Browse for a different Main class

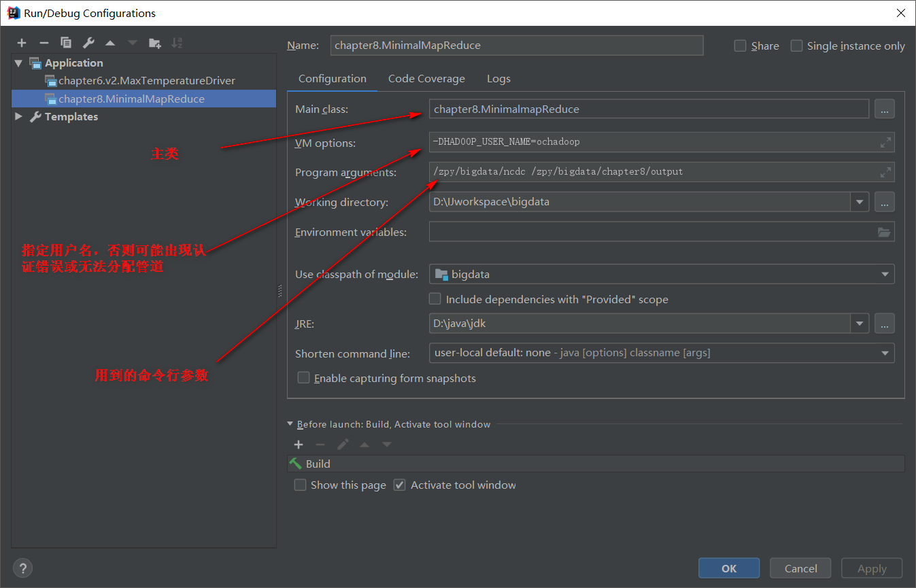click(x=885, y=109)
